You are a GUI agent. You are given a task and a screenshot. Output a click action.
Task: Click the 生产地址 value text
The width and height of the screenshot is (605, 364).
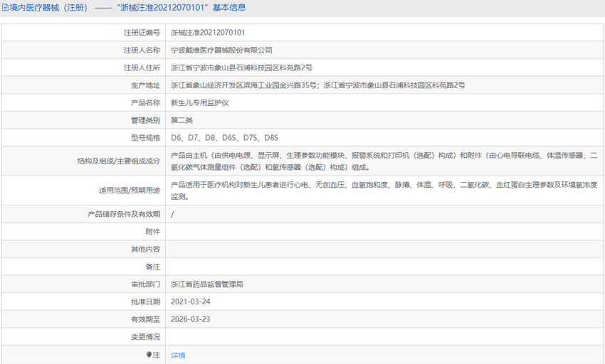pyautogui.click(x=317, y=85)
